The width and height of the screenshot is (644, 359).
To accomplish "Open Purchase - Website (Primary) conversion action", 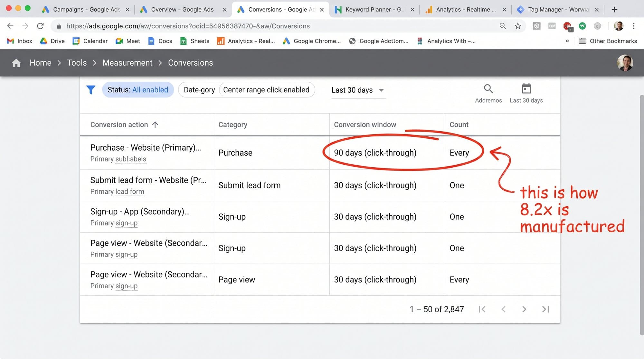I will (x=146, y=148).
